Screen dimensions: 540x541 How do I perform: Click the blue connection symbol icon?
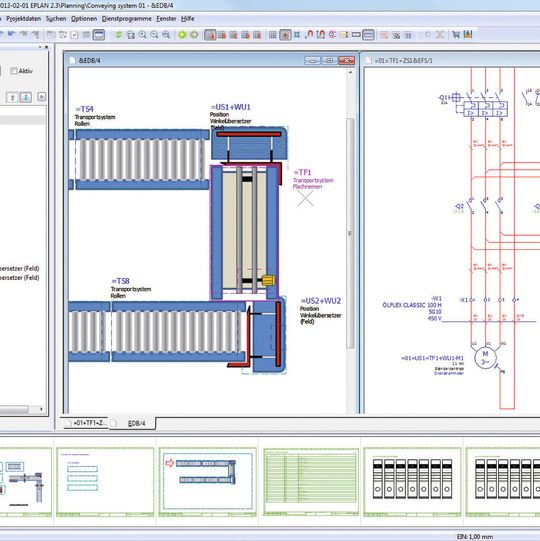(x=297, y=35)
